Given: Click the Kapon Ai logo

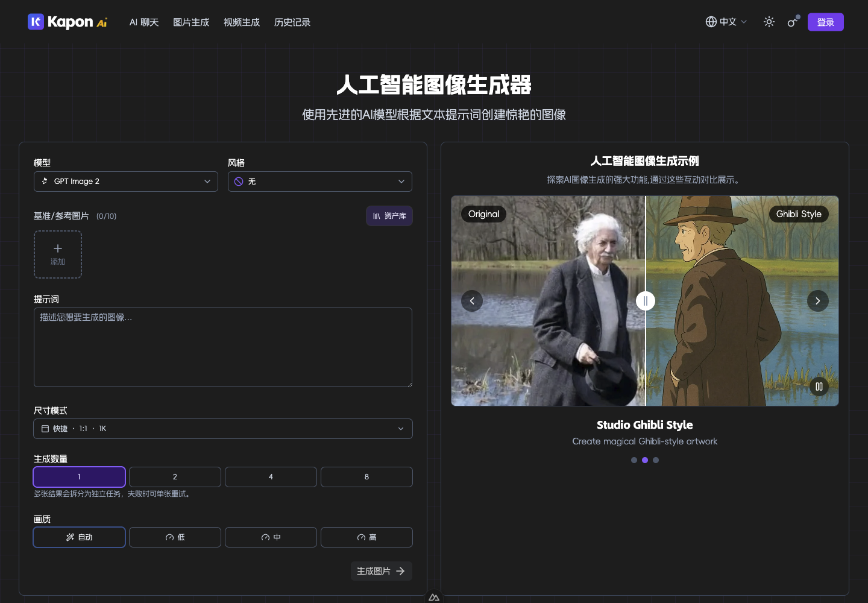Looking at the screenshot, I should (68, 22).
